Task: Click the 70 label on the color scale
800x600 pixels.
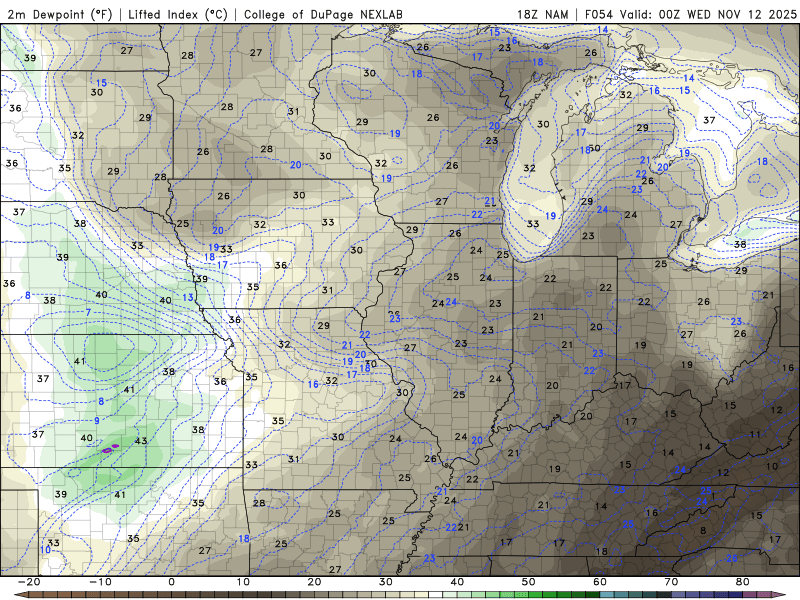Action: (x=671, y=582)
